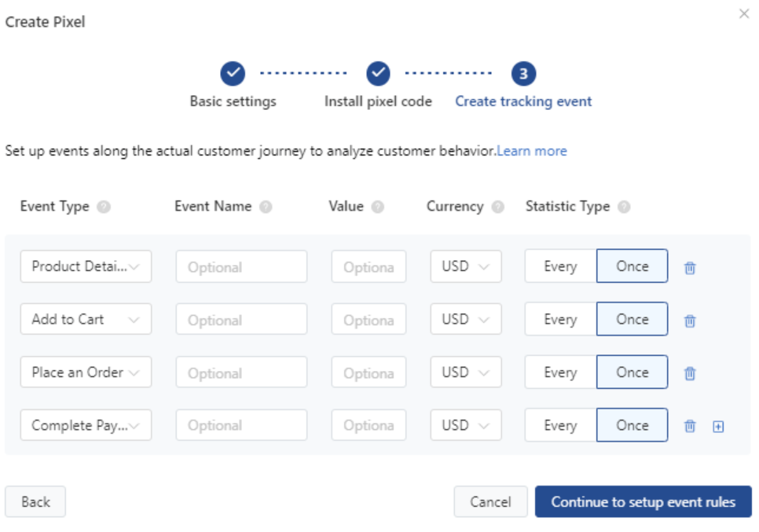Expand the Place an Order currency dropdown

[x=466, y=372]
